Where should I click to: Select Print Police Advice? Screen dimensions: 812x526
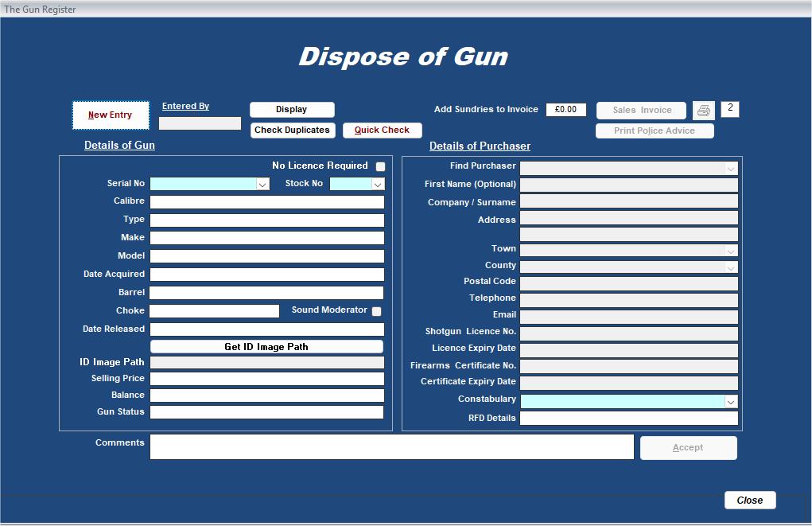pos(655,131)
